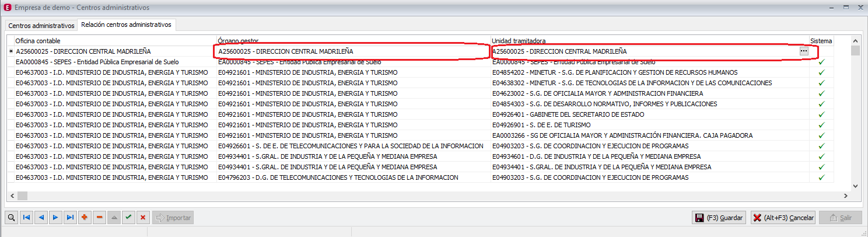
Task: Select cell E04854202 - MINETUR - S.G. DE PLANIFICACION
Action: click(650, 72)
